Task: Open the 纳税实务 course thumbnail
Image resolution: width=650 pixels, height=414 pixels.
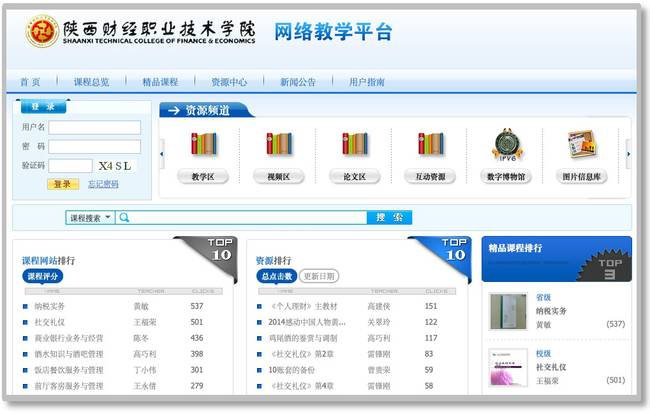Action: pyautogui.click(x=508, y=311)
